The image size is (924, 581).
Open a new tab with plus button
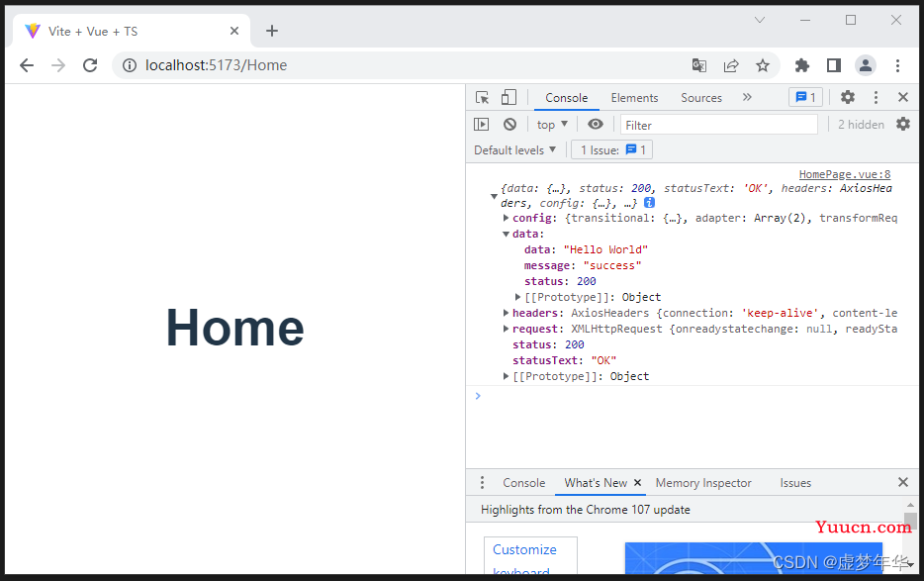click(272, 31)
